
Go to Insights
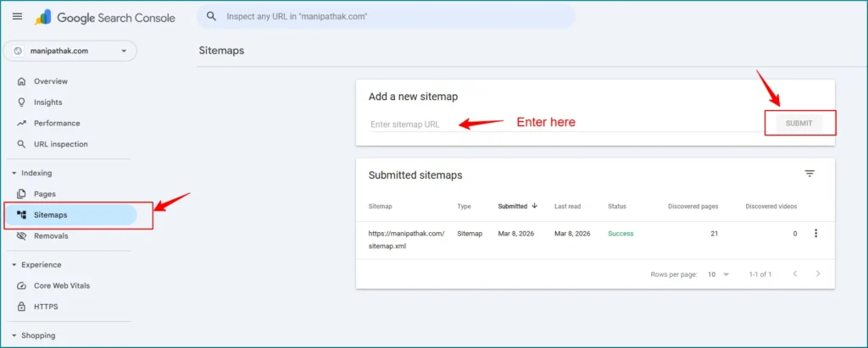(48, 102)
